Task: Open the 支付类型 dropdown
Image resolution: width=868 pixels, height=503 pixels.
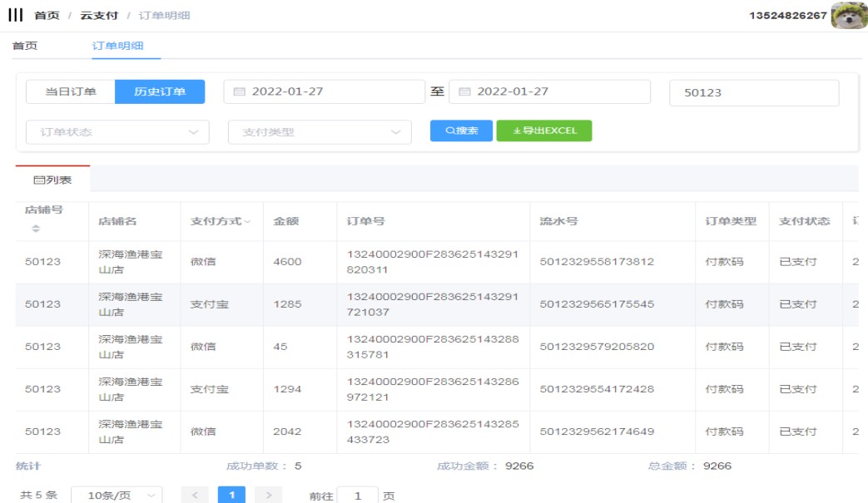Action: click(x=320, y=132)
